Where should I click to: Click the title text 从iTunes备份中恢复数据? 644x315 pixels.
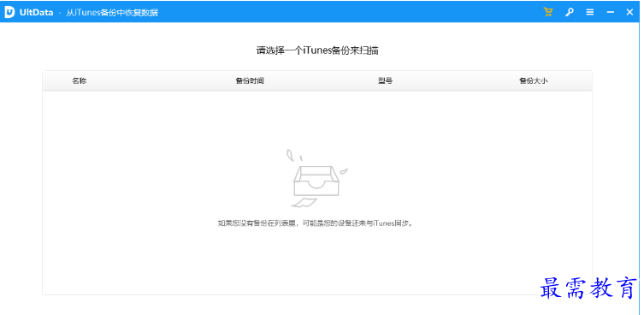coord(112,13)
